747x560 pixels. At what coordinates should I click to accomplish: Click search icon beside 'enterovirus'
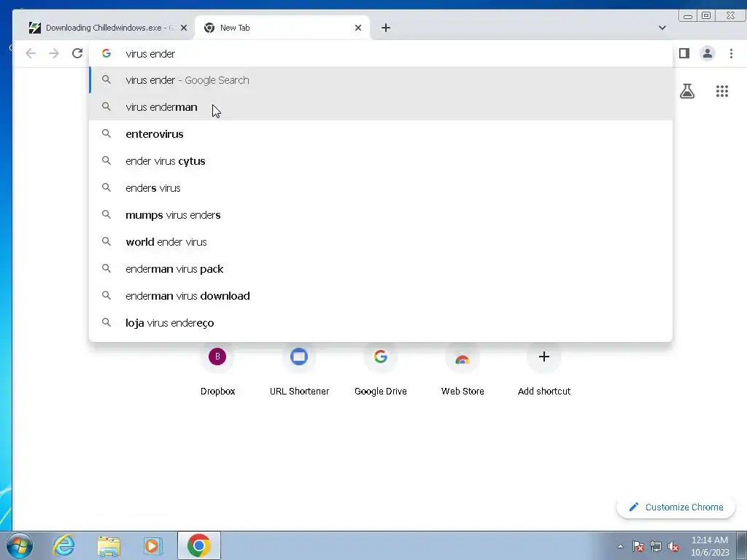pos(107,133)
